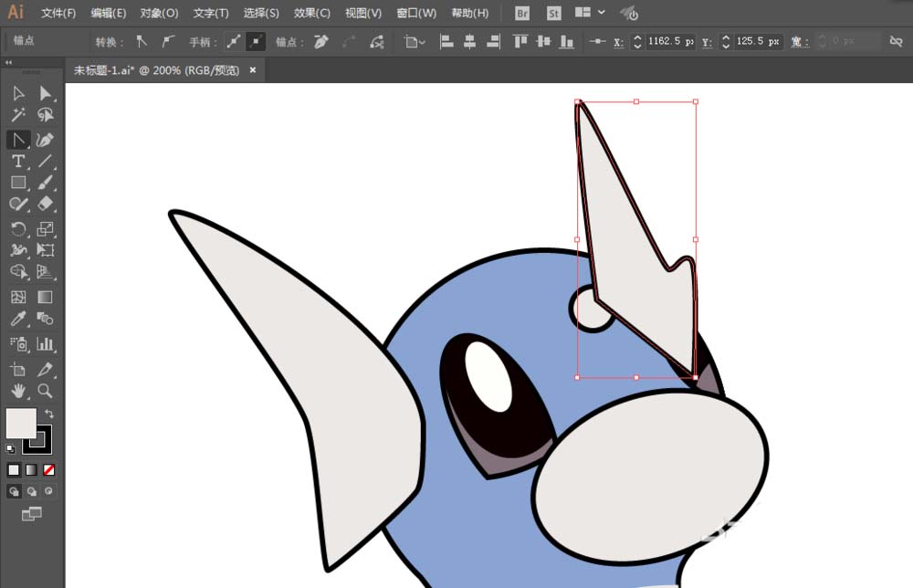Select the Scale tool
The height and width of the screenshot is (588, 913).
click(45, 229)
